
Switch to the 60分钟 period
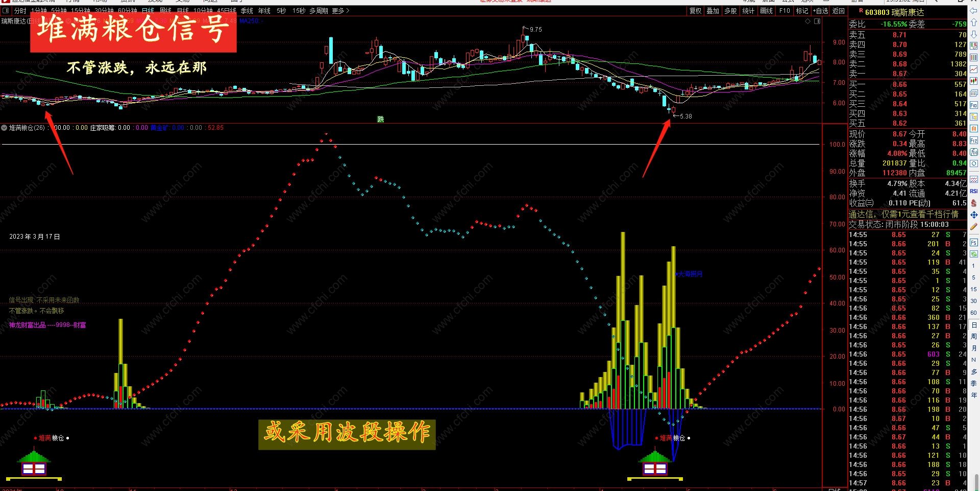128,10
